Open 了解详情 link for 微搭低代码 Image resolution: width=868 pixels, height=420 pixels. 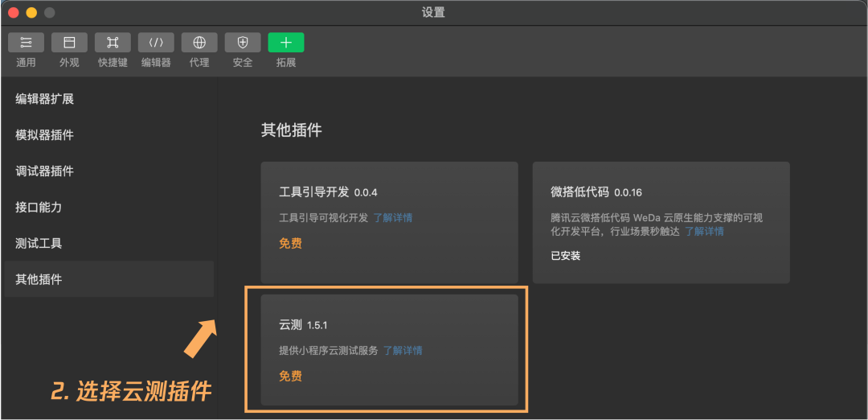704,232
